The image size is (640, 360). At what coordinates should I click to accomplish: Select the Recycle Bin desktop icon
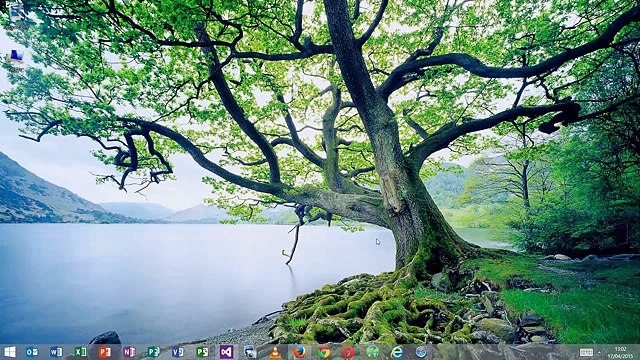pyautogui.click(x=16, y=14)
